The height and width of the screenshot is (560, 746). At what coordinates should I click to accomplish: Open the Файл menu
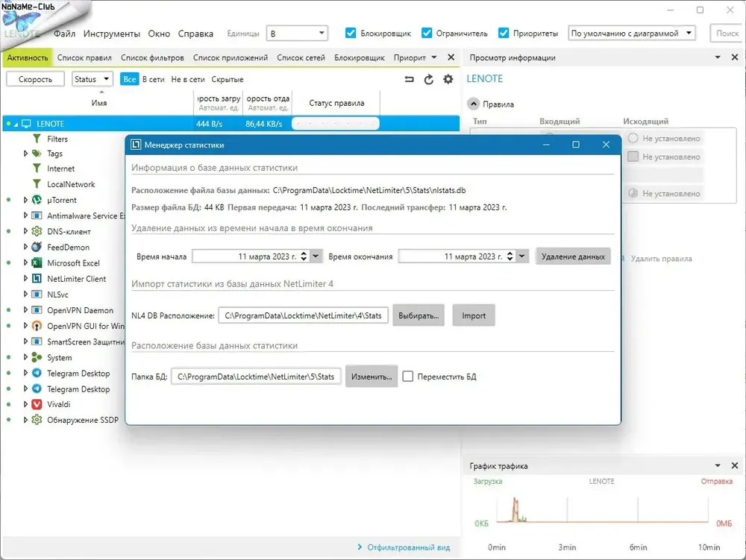click(x=64, y=34)
